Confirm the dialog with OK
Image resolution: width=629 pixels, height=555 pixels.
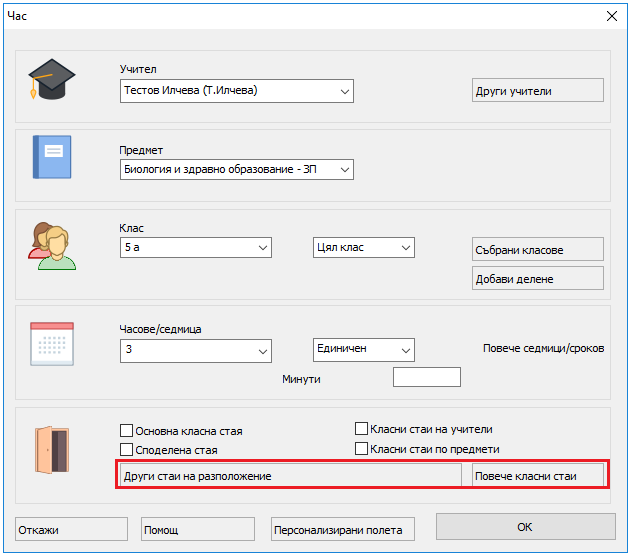click(x=525, y=527)
